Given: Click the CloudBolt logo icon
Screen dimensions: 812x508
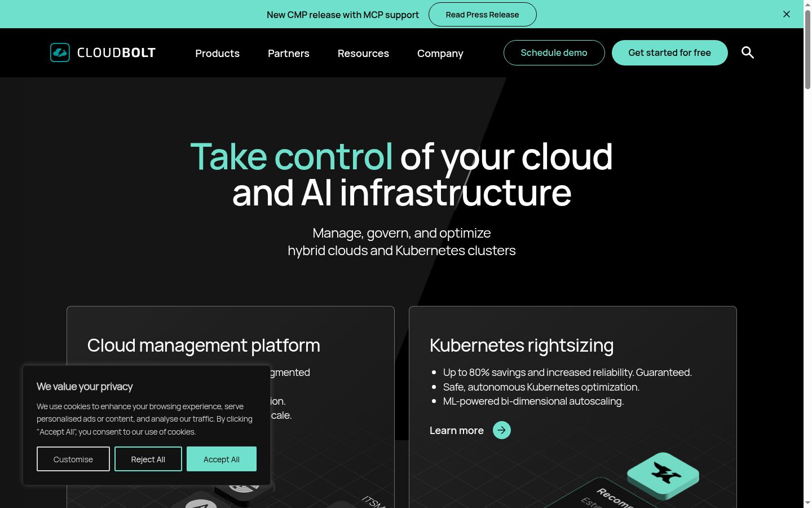Looking at the screenshot, I should point(60,52).
